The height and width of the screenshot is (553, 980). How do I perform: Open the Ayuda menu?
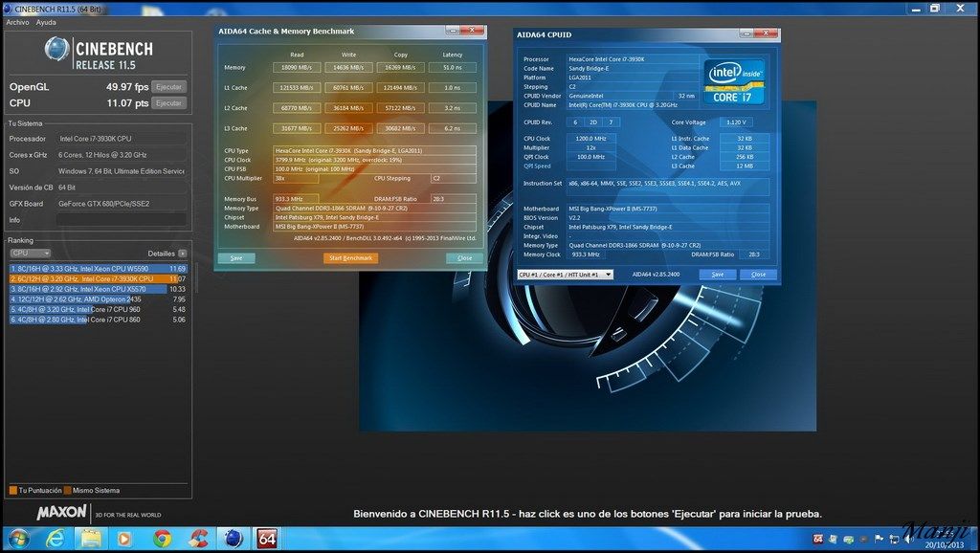point(46,22)
